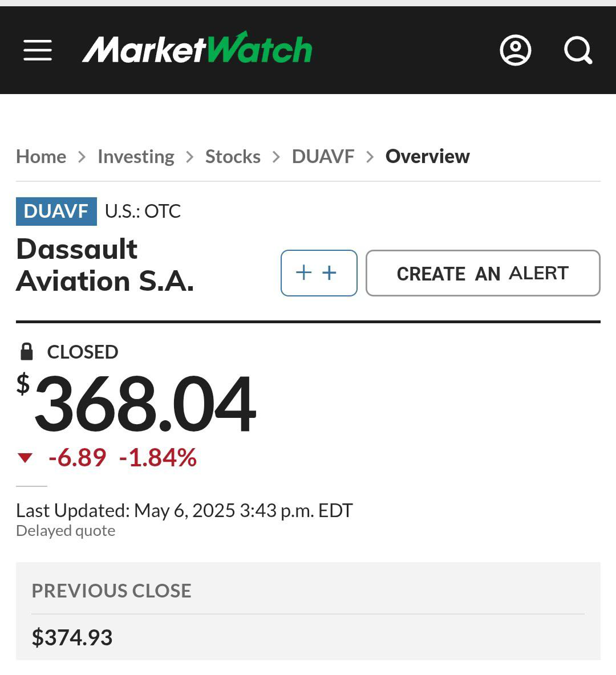The width and height of the screenshot is (616, 675).
Task: Tap the search magnifier icon
Action: pyautogui.click(x=578, y=50)
